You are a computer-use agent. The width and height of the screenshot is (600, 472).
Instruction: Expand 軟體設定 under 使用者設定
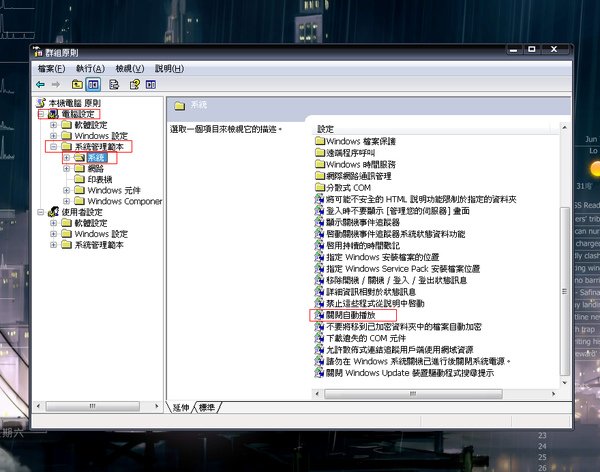pos(53,223)
